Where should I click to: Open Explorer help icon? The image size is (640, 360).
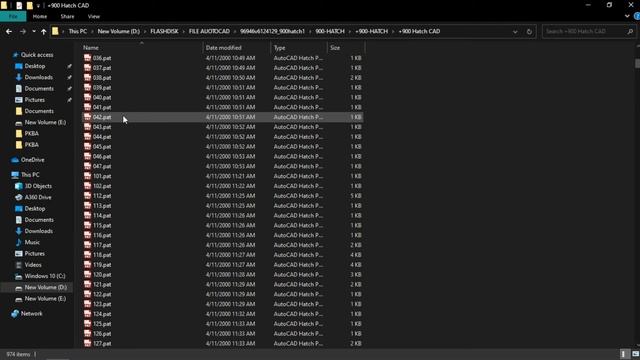(637, 16)
